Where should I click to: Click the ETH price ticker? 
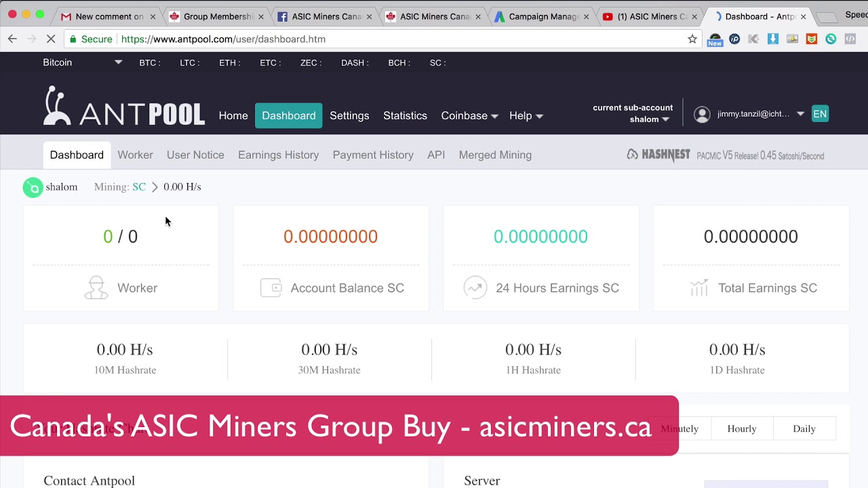pyautogui.click(x=230, y=62)
